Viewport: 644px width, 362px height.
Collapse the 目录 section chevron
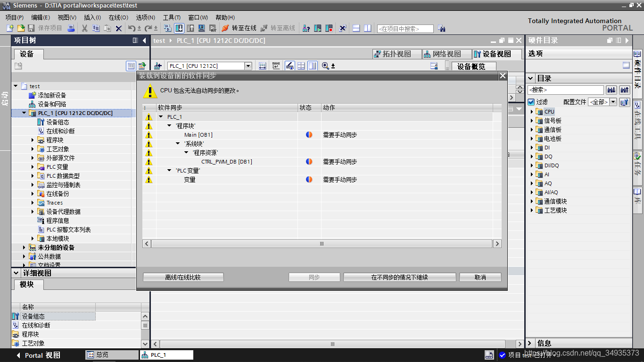531,78
